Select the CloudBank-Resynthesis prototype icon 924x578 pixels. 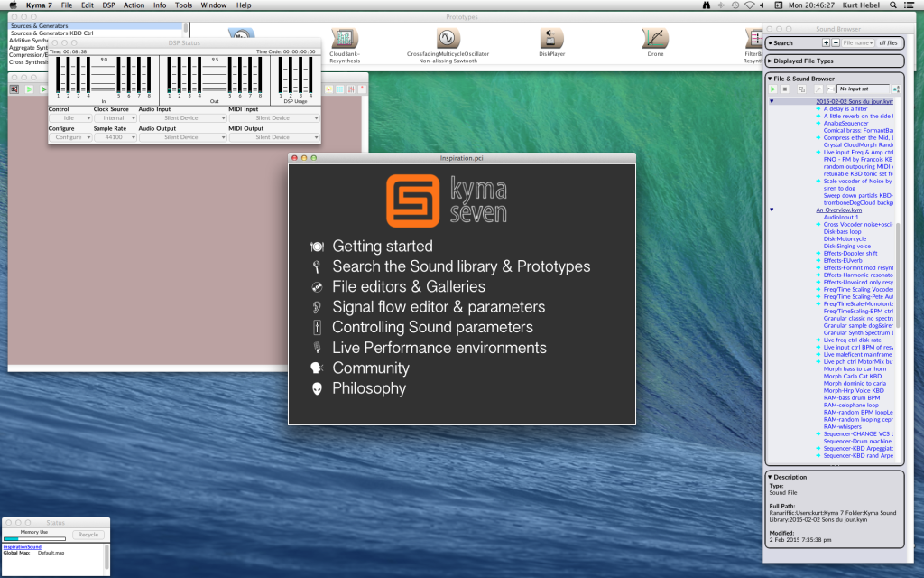coord(344,38)
